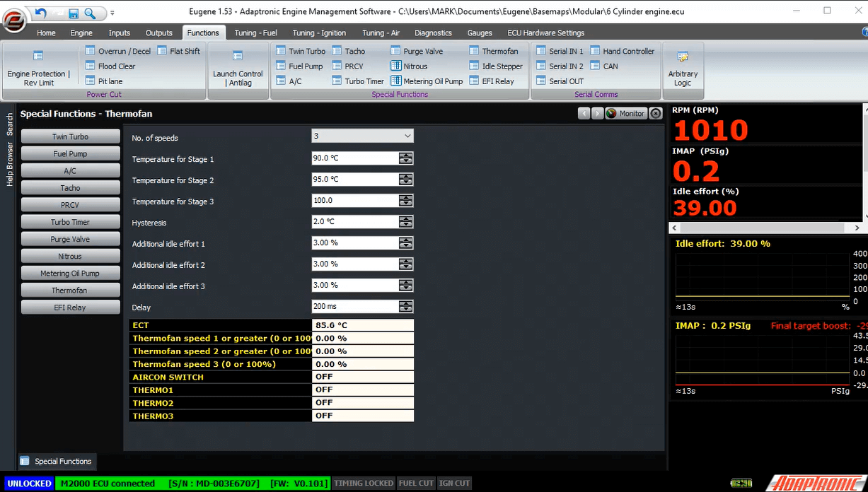Switch to the Gauges tab

(480, 33)
